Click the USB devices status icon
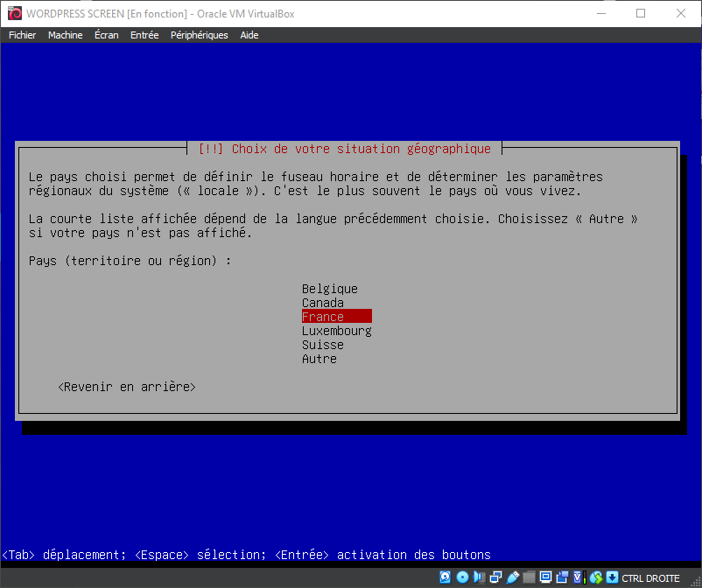This screenshot has height=588, width=702. point(512,577)
